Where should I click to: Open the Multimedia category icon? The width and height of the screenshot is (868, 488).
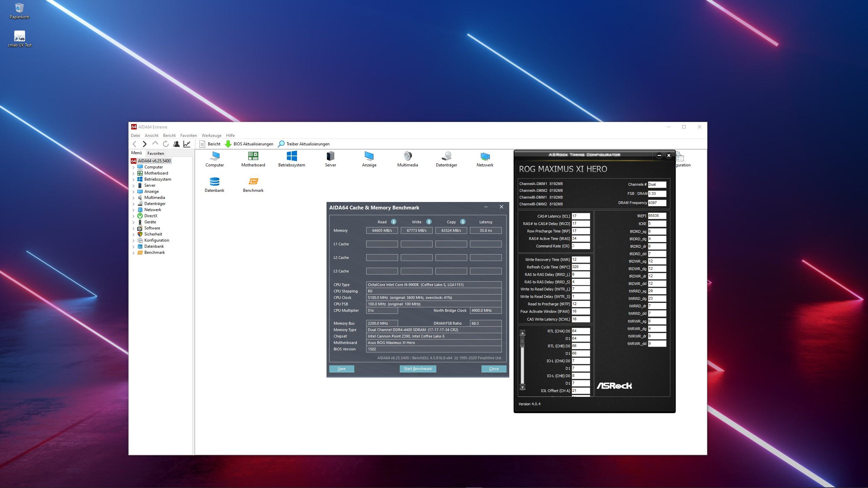pyautogui.click(x=408, y=159)
